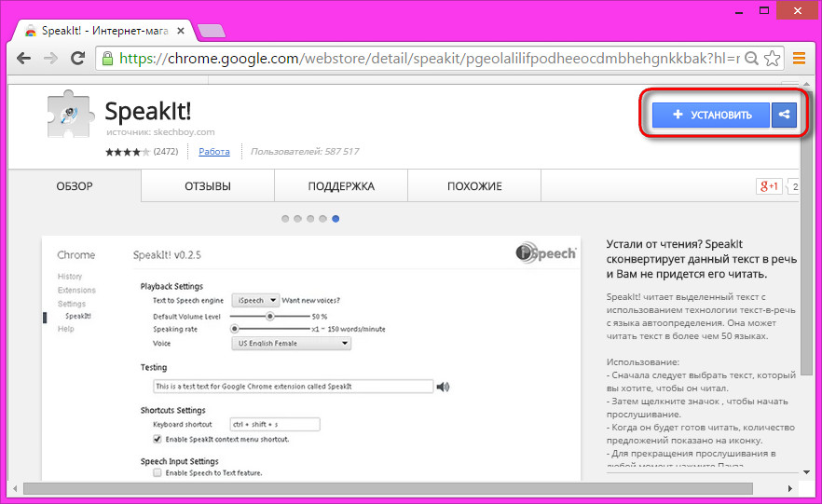The width and height of the screenshot is (822, 504).
Task: Play the test text speaker icon
Action: click(x=443, y=387)
